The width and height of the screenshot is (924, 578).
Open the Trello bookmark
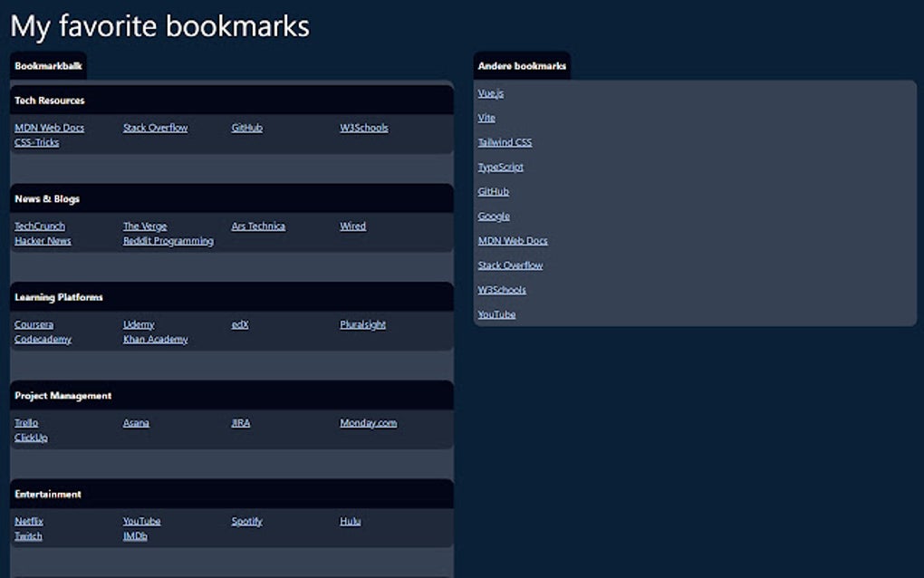[26, 423]
